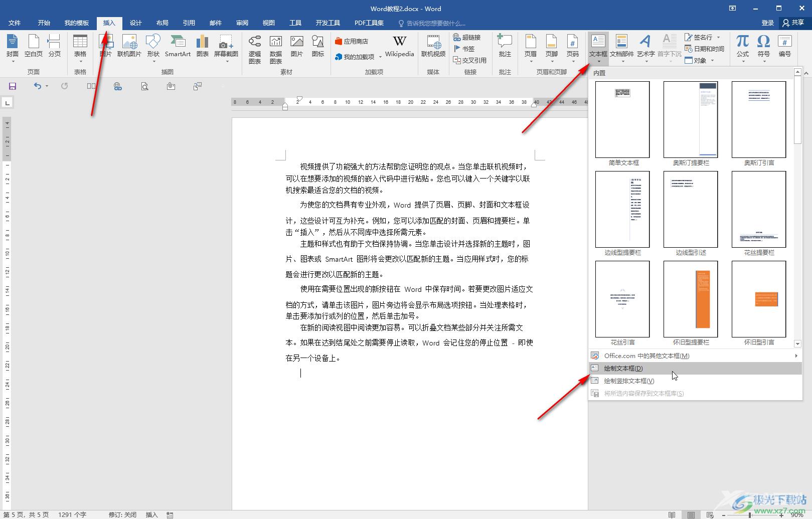
Task: Open the page number (页码) menu
Action: (573, 49)
